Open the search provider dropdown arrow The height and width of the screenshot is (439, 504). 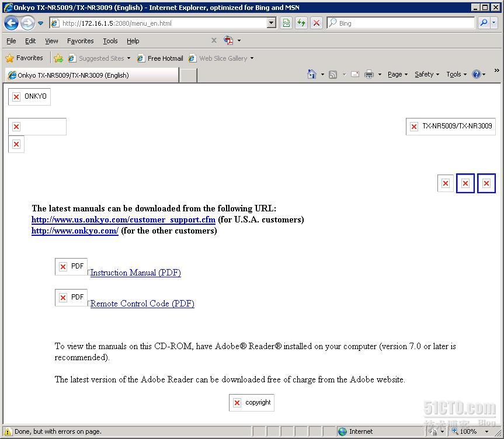pyautogui.click(x=494, y=23)
